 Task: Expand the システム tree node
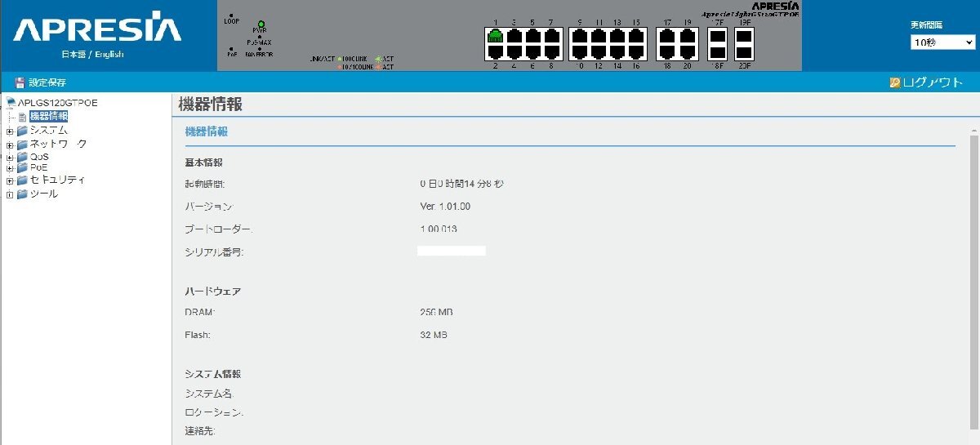pyautogui.click(x=10, y=131)
